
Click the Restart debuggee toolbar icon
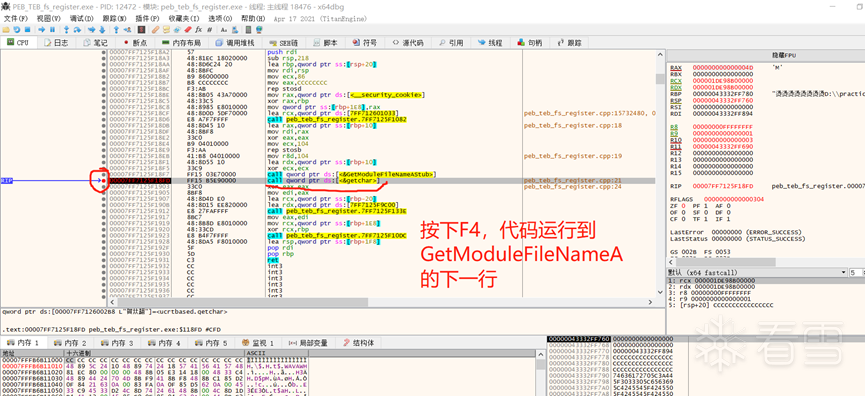tap(17, 29)
